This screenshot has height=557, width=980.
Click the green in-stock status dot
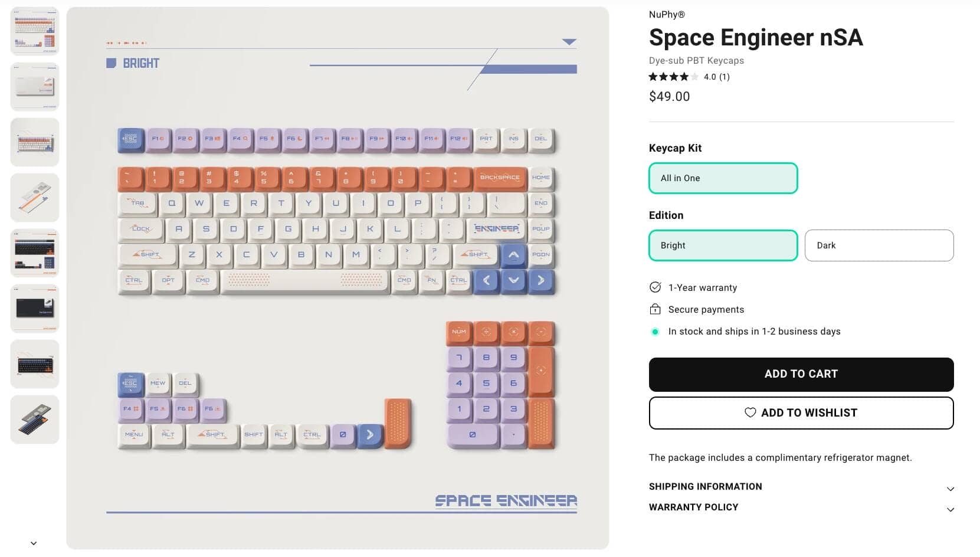pos(655,332)
